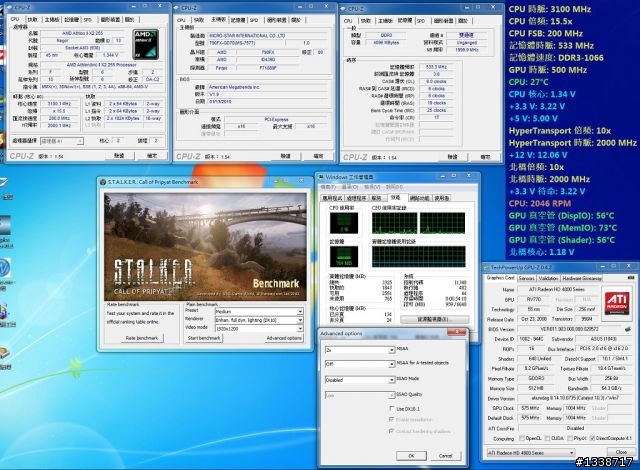Switch to the Validation tab in GPU-Z
The image size is (640, 470).
pos(548,278)
